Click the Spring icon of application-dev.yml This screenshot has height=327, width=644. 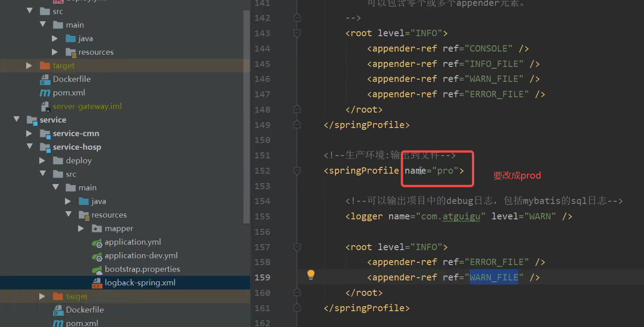(97, 256)
